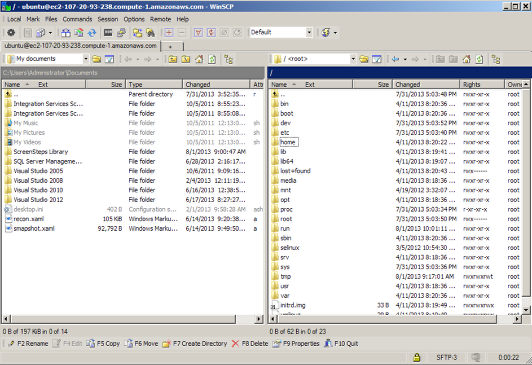The height and width of the screenshot is (365, 532).
Task: Click remote horizontal scrollbar left arrow
Action: 272,319
